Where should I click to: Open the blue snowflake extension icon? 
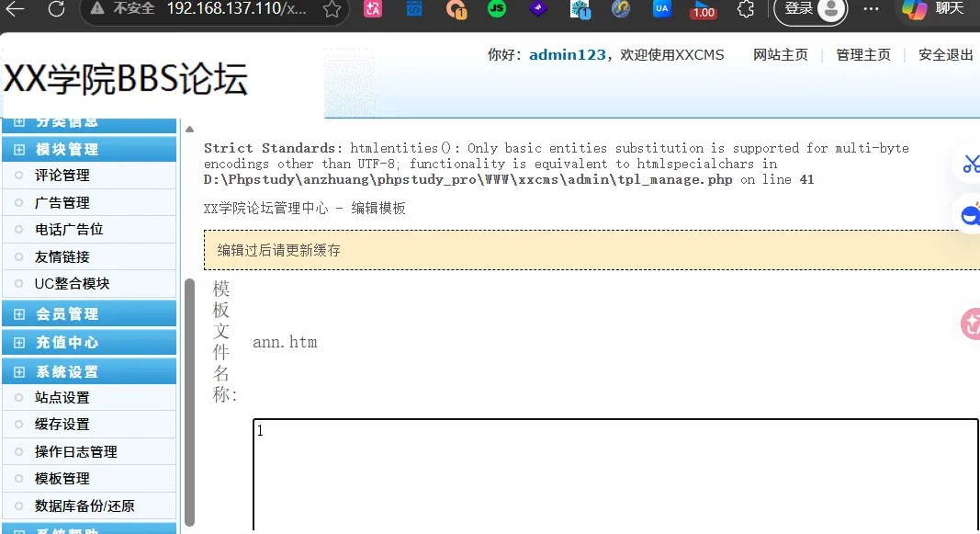tap(580, 9)
